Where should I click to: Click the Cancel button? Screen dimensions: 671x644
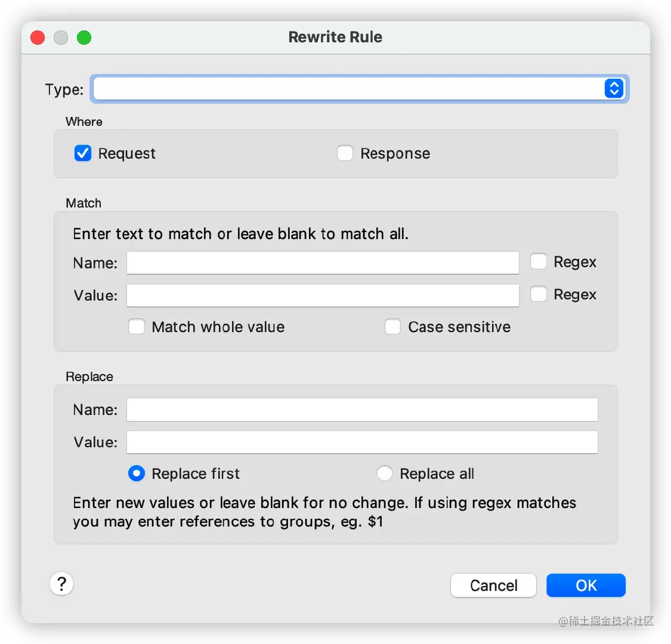click(x=493, y=586)
